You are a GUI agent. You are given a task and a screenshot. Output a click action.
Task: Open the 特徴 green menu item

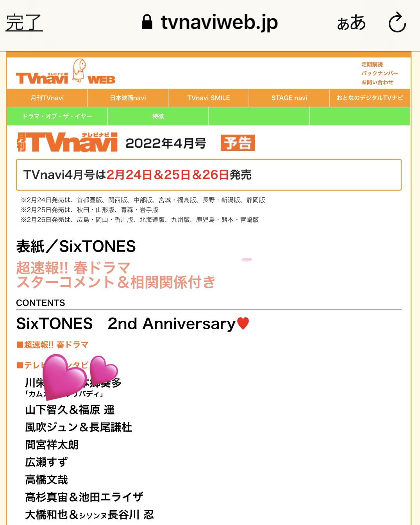[158, 116]
